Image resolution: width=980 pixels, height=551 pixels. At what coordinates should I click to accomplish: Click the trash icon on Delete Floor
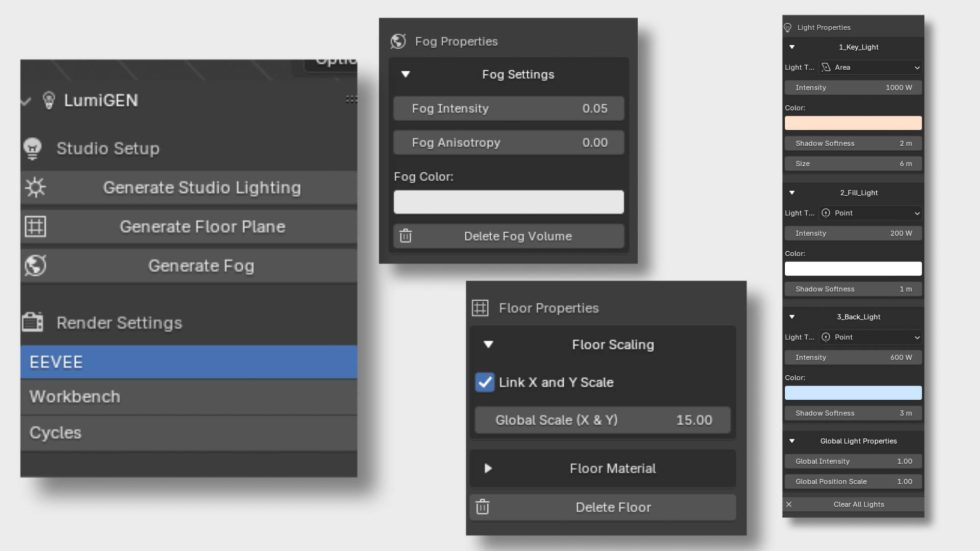click(x=482, y=507)
